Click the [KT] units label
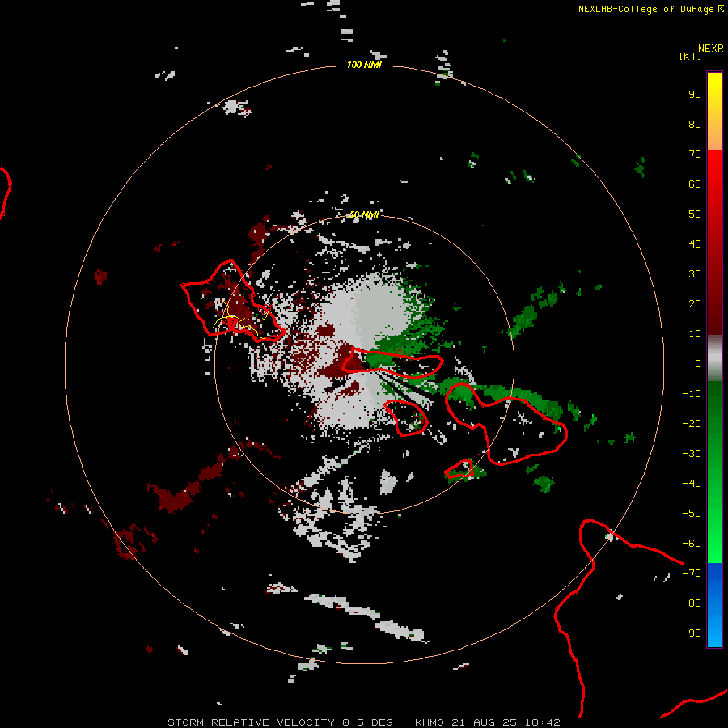 (691, 56)
